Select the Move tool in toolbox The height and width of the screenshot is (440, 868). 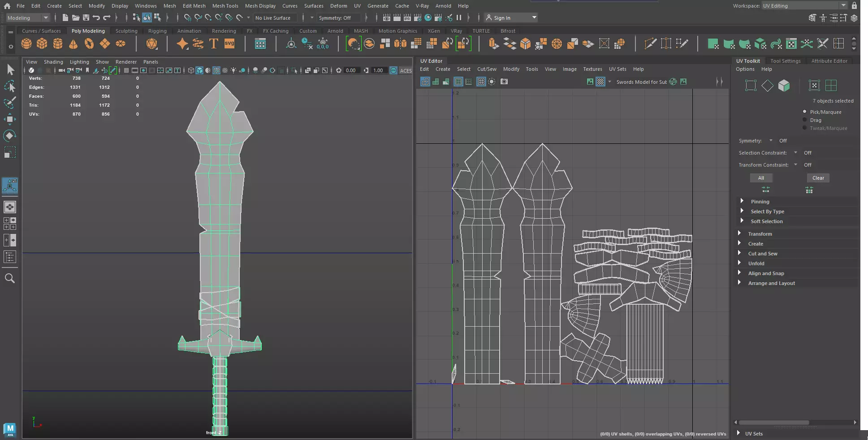point(10,119)
